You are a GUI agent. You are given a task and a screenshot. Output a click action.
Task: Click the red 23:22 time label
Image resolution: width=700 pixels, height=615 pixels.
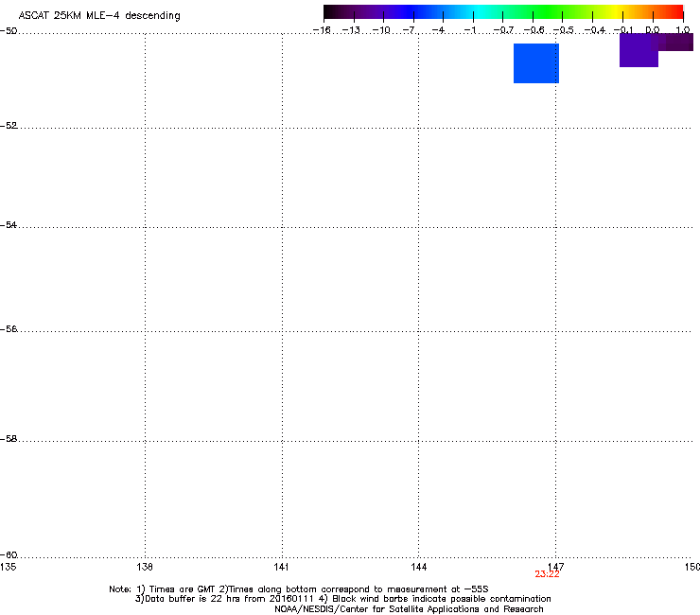(x=547, y=574)
